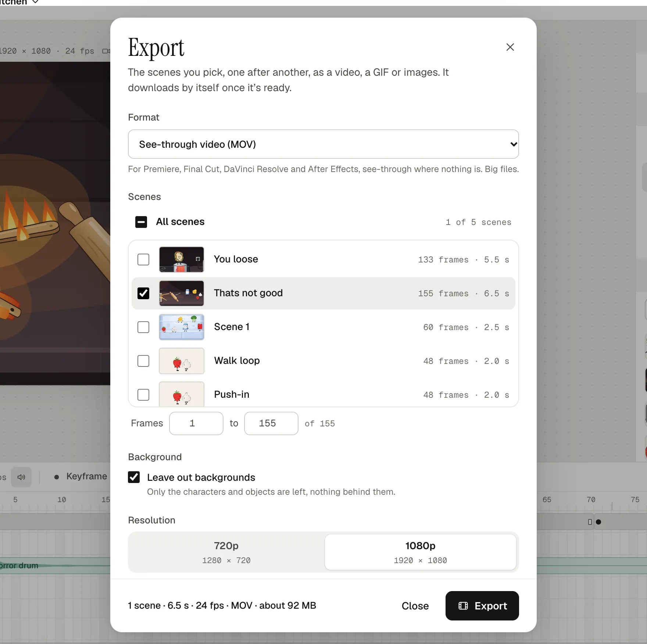Click the black Export button
The height and width of the screenshot is (644, 647).
pos(482,606)
